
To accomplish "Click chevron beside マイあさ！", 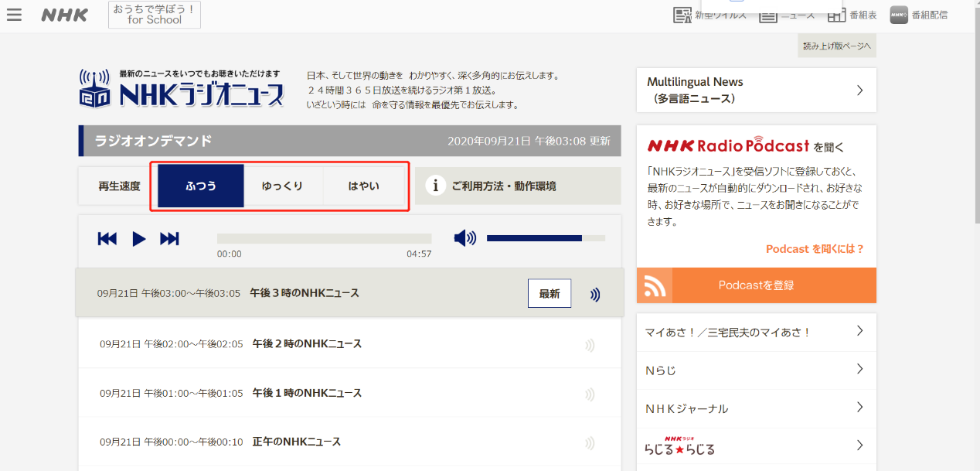I will 860,331.
